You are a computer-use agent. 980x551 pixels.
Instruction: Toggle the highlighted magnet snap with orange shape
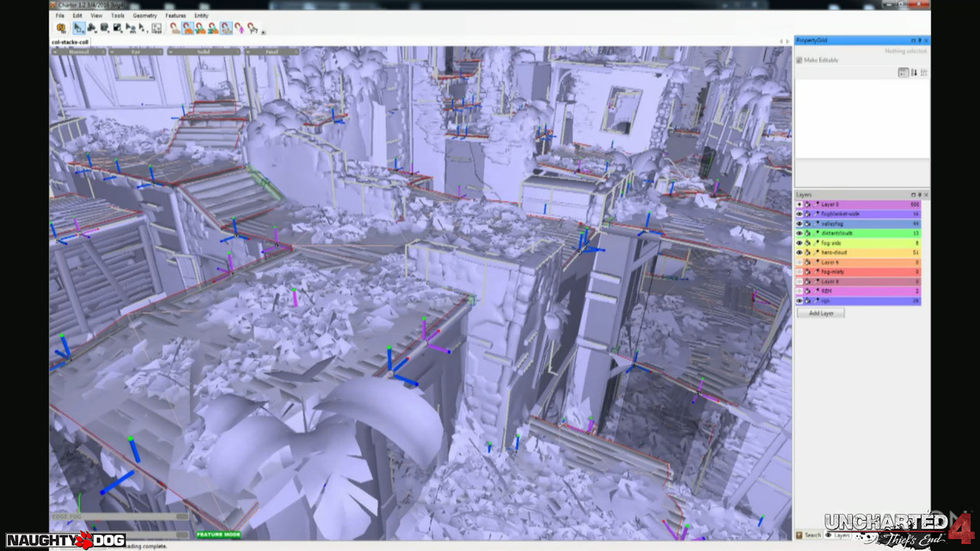click(x=187, y=28)
